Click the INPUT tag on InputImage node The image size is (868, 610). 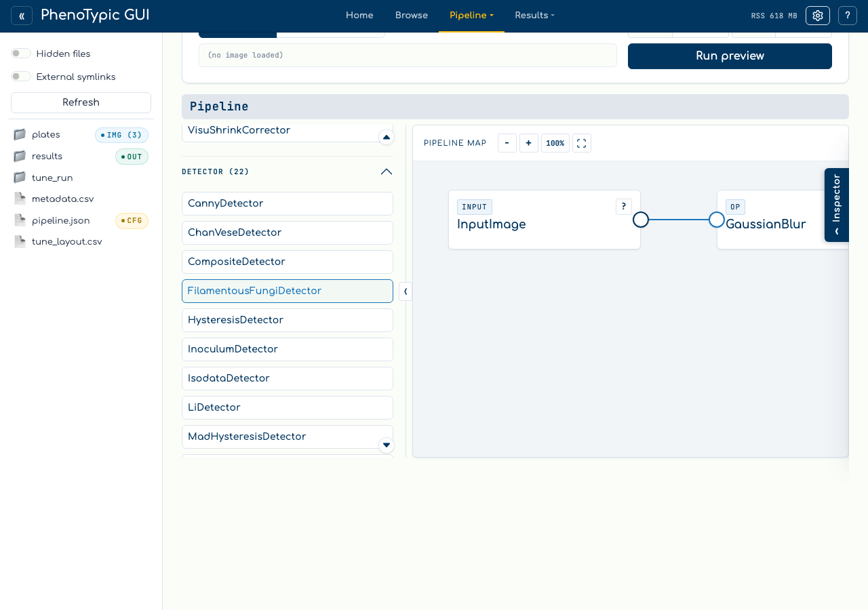click(475, 207)
